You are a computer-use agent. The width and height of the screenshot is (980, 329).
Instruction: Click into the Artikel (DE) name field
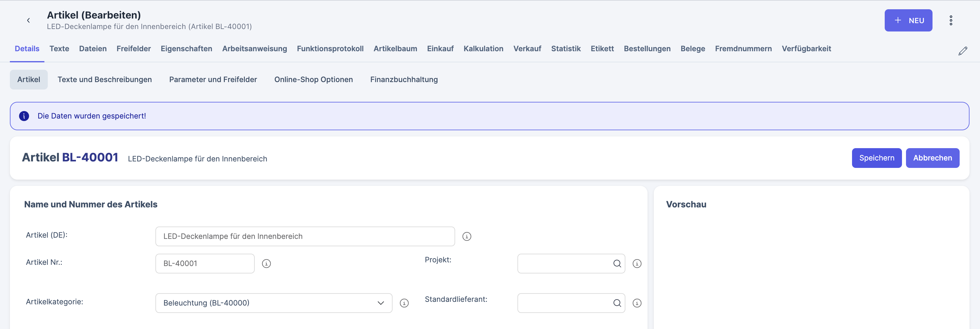coord(305,236)
